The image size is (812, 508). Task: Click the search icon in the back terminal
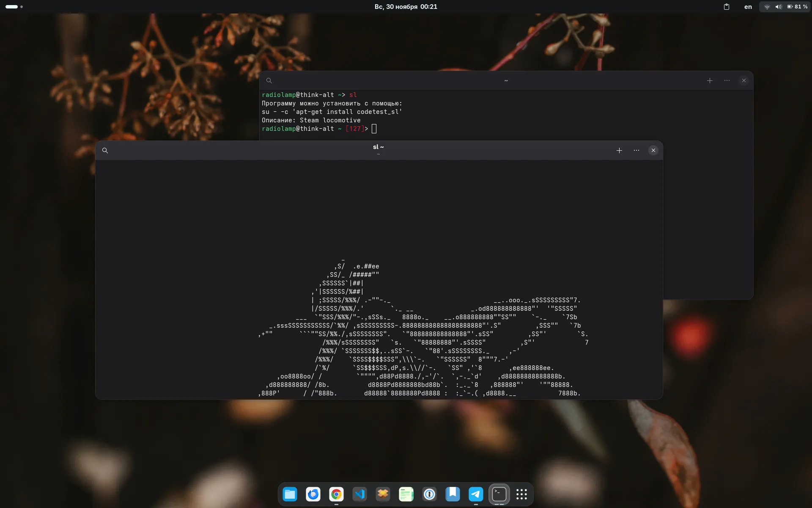[269, 80]
